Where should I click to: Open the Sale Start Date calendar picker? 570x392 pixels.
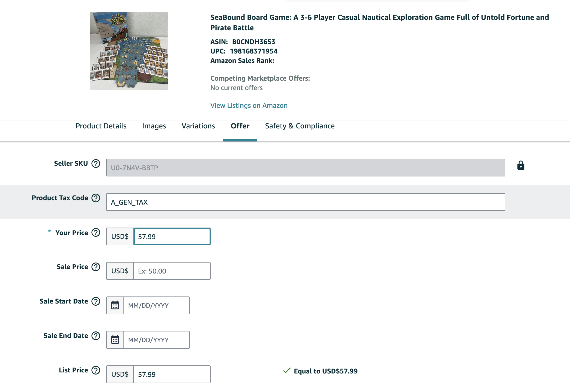click(115, 305)
